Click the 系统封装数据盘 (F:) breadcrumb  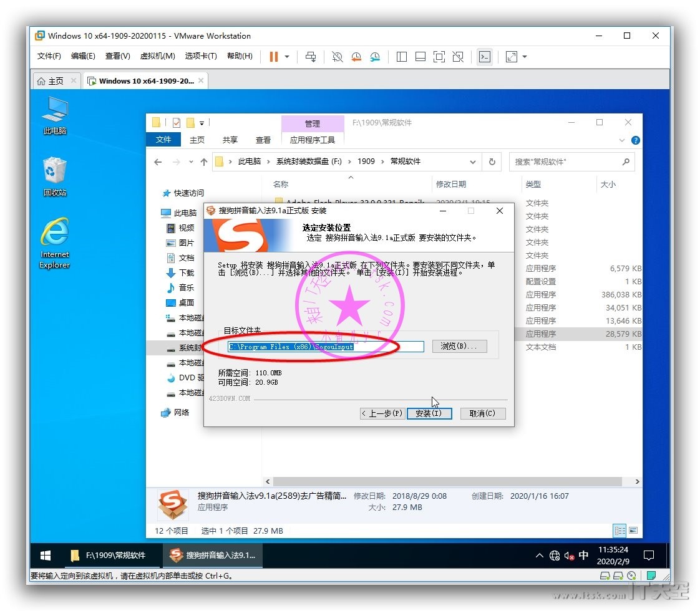[309, 161]
